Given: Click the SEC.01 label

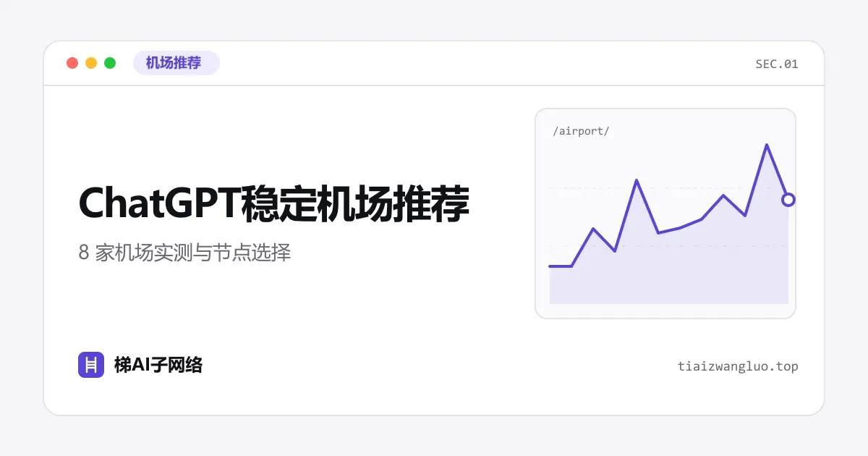Looking at the screenshot, I should tap(777, 64).
